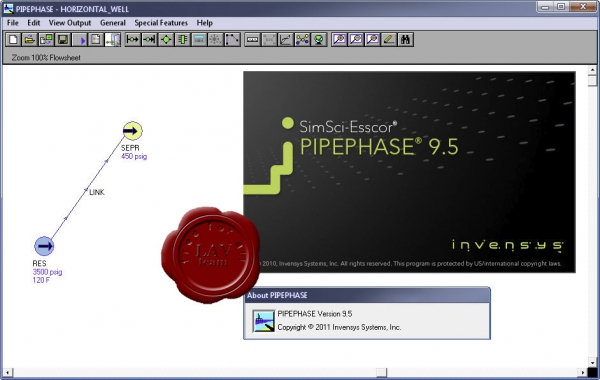Add a junction node with diamond icon
Image resolution: width=600 pixels, height=380 pixels.
coord(166,39)
